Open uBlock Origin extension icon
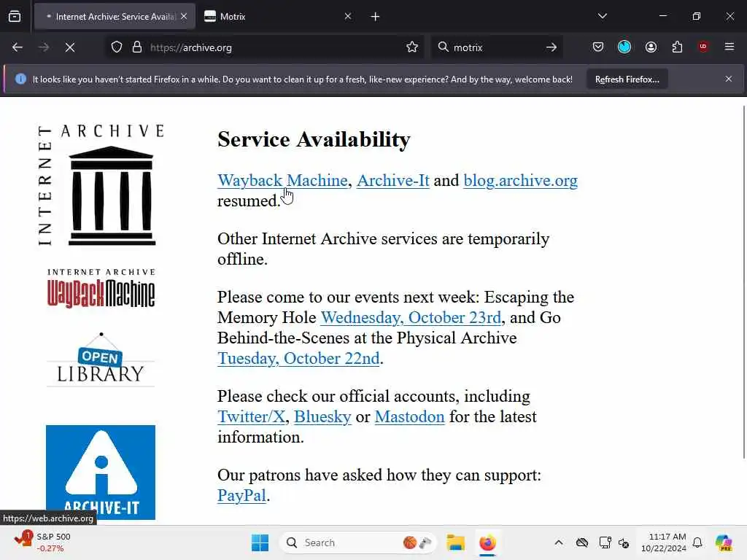The image size is (747, 560). pyautogui.click(x=703, y=47)
